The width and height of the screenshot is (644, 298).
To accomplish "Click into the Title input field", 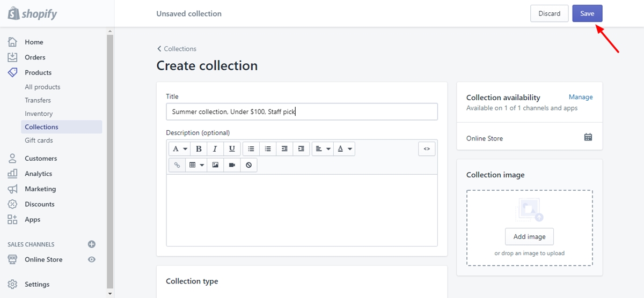I will pyautogui.click(x=302, y=111).
